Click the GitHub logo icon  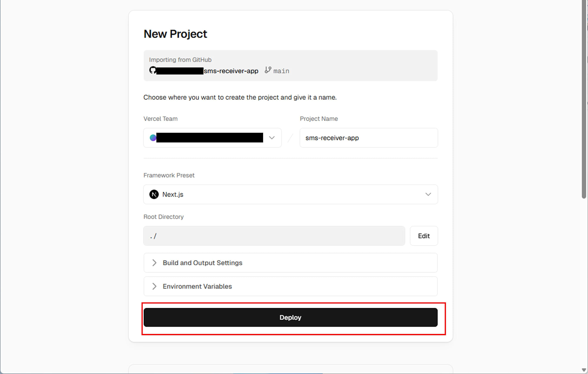click(x=153, y=70)
